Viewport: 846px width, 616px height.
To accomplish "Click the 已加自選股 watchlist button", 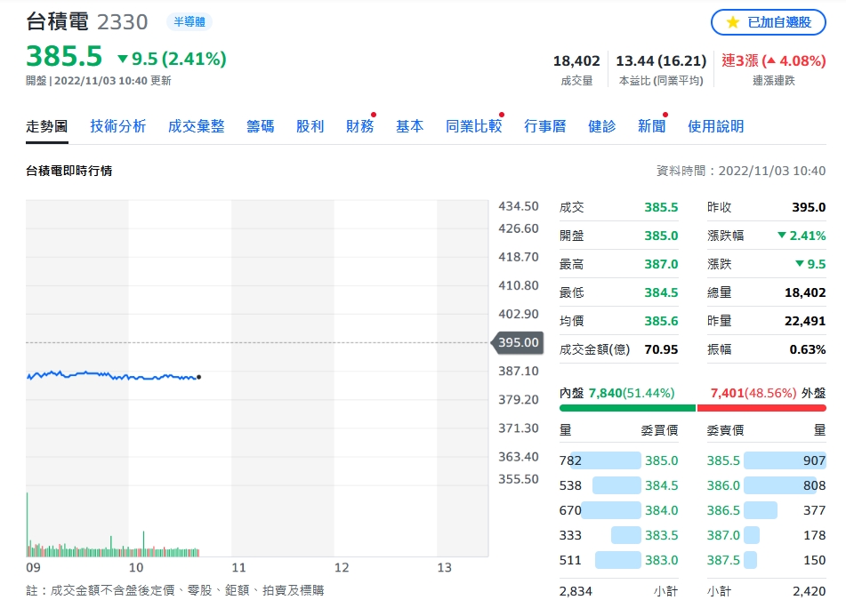I will pyautogui.click(x=769, y=22).
